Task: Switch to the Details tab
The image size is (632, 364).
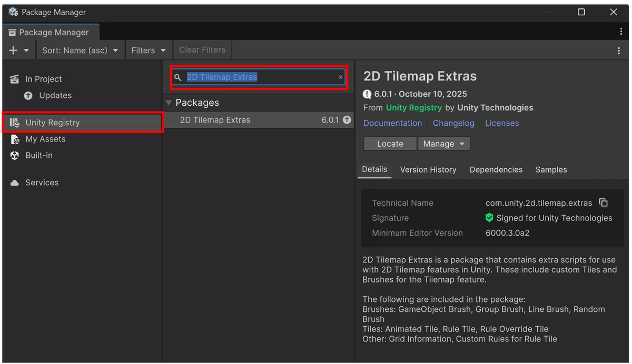Action: 374,169
